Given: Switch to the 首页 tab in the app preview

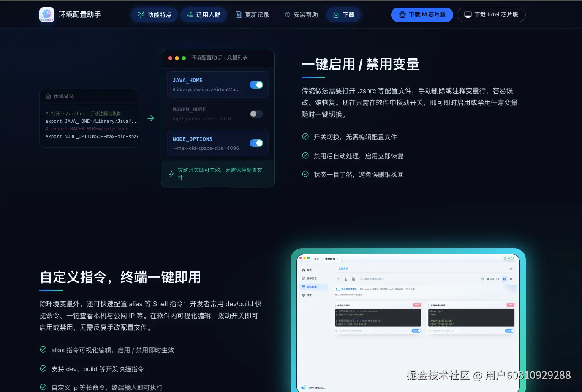Looking at the screenshot, I should pyautogui.click(x=316, y=259).
